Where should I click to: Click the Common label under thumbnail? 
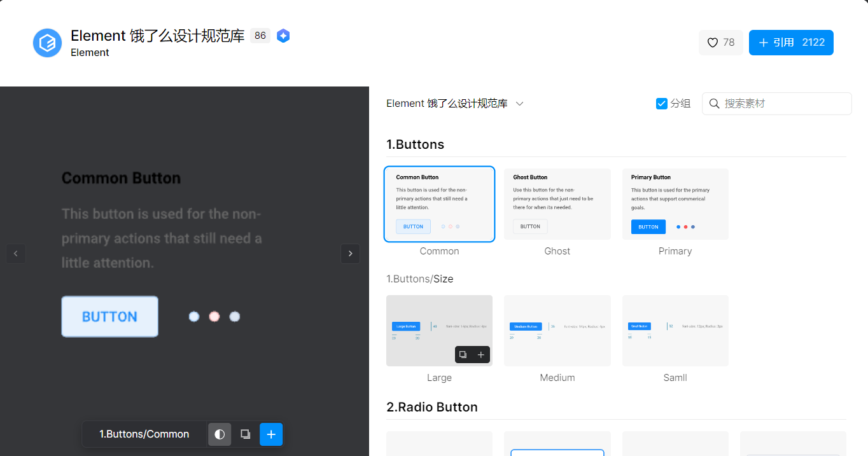tap(439, 251)
